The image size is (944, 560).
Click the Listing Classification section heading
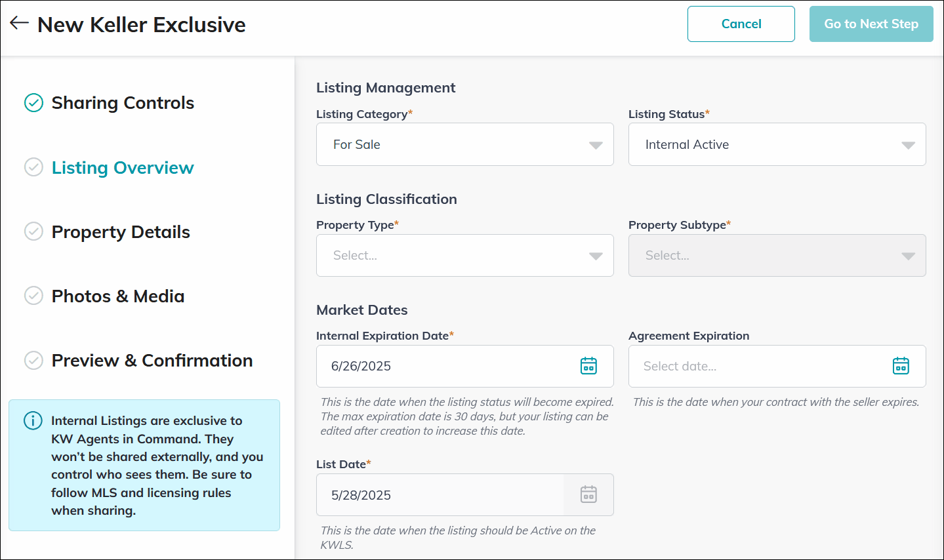coord(386,199)
